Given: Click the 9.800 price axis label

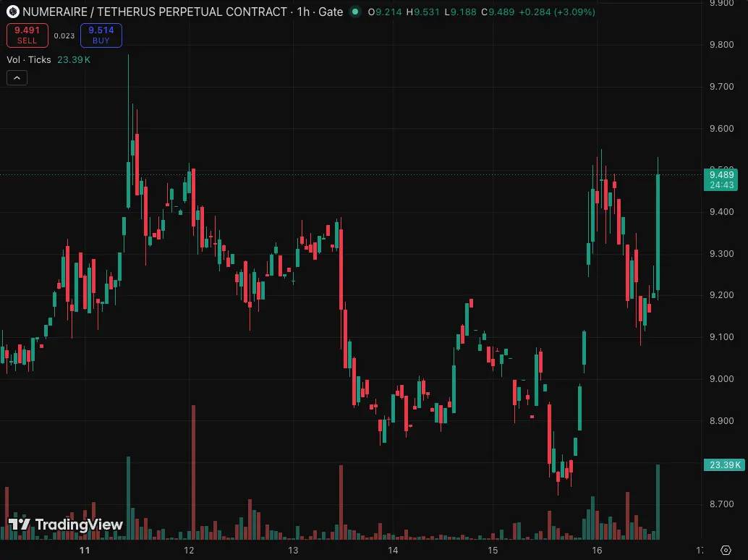Looking at the screenshot, I should click(722, 45).
